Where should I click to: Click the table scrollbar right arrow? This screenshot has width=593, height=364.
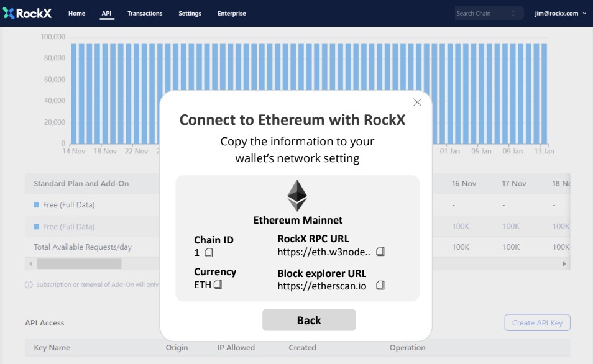564,264
